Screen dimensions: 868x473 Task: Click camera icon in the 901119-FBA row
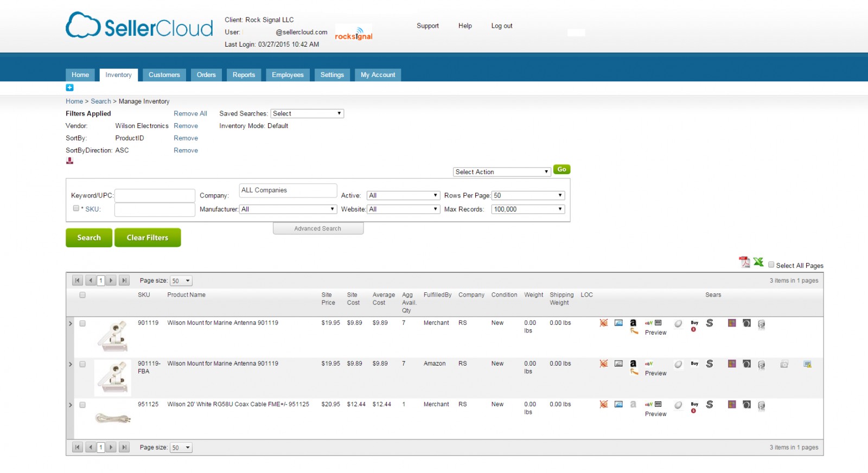tap(784, 364)
